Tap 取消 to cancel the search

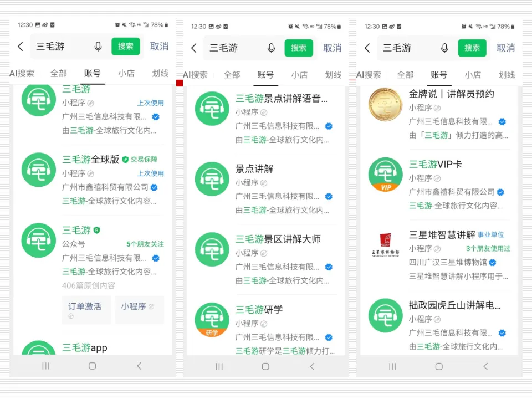(x=159, y=47)
